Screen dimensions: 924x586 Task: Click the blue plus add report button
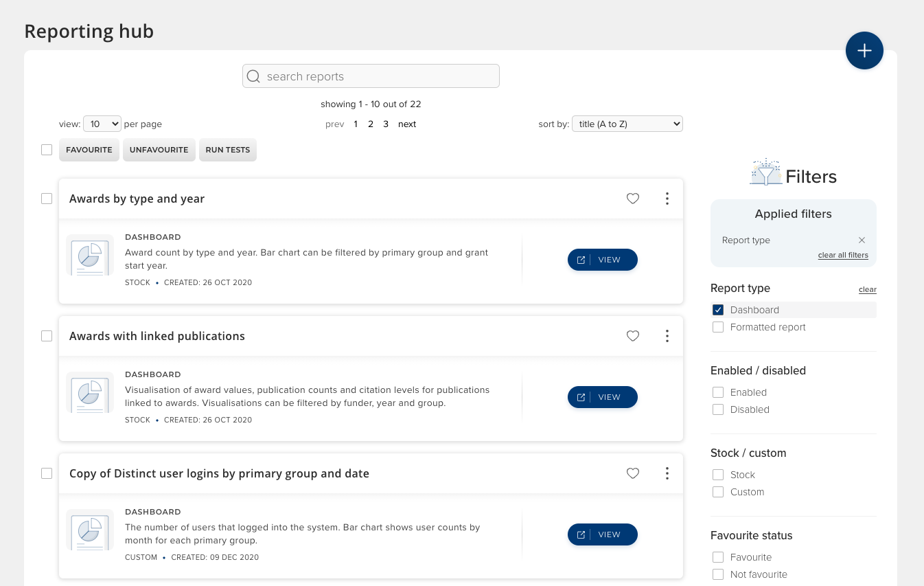click(x=864, y=51)
